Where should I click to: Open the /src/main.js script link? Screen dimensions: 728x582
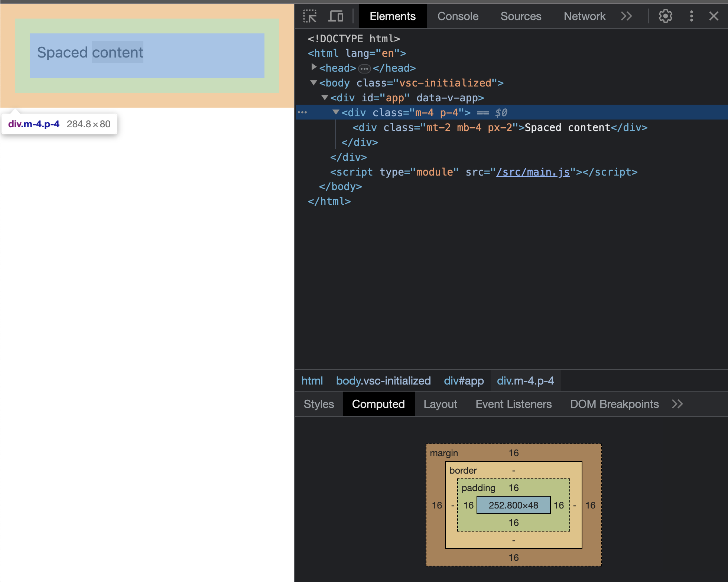[x=533, y=172]
